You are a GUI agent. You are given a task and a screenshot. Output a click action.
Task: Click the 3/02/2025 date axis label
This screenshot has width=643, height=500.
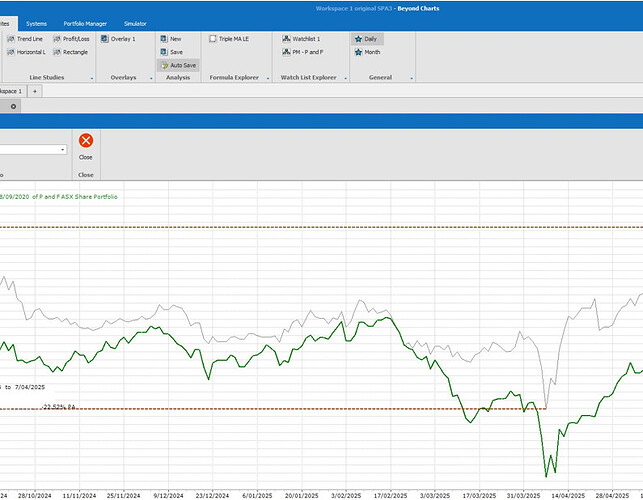[x=346, y=495]
